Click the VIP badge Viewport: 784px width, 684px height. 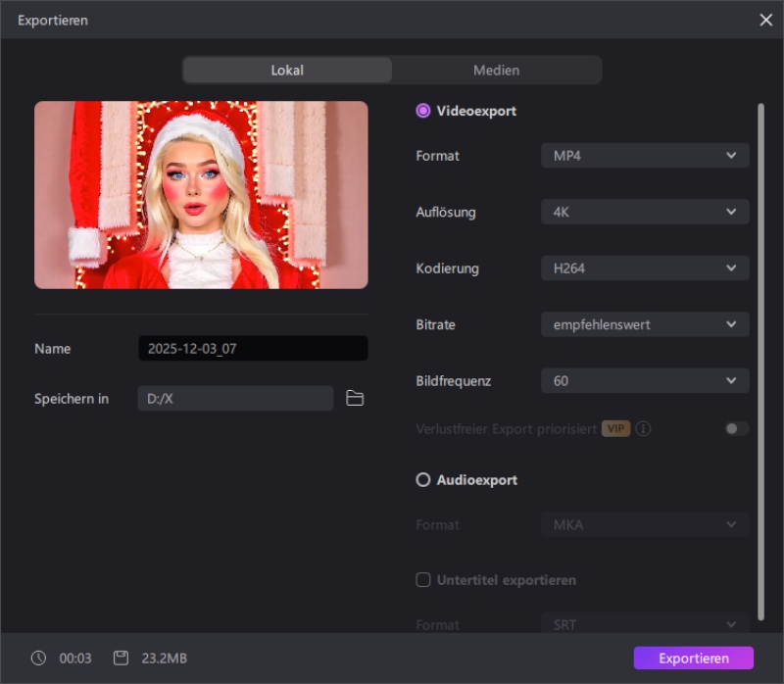(x=617, y=428)
